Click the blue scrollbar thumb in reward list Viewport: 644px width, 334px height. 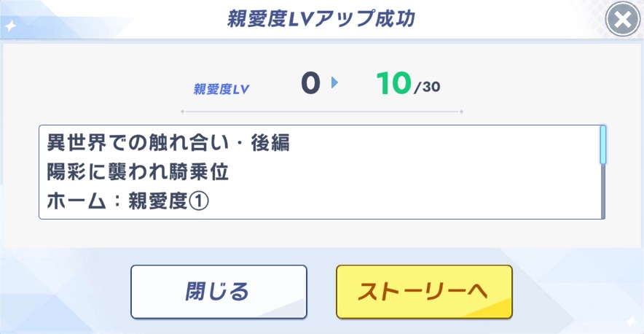(x=602, y=144)
